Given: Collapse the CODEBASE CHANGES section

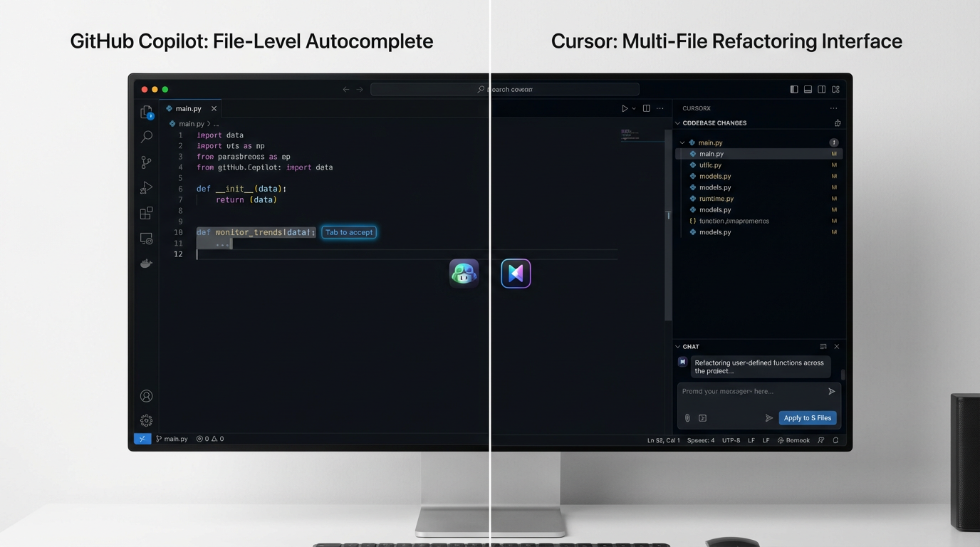Looking at the screenshot, I should coord(677,123).
